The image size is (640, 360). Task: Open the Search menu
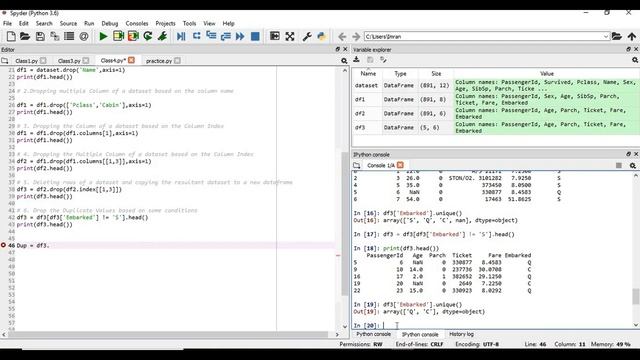coord(44,23)
